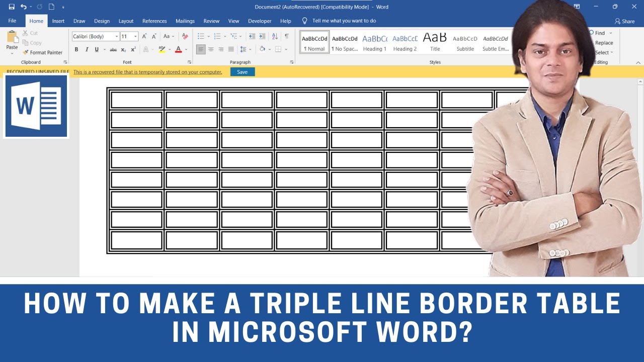Open the Review tab

coord(211,21)
